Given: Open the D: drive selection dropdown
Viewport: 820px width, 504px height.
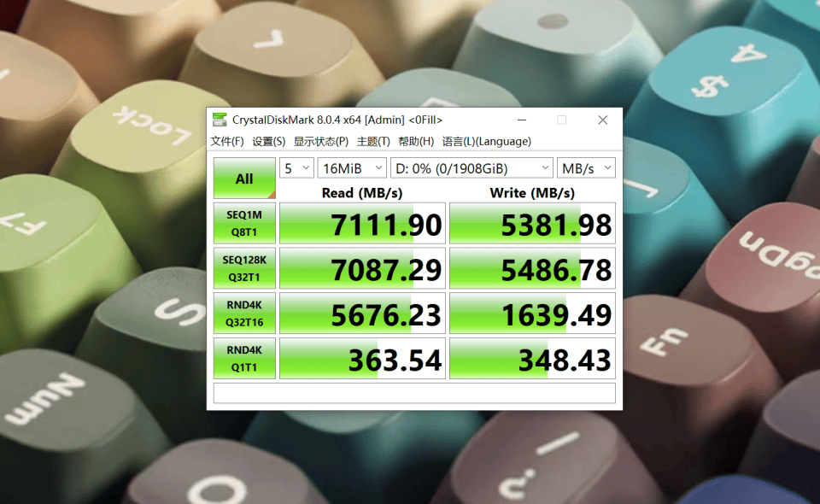Looking at the screenshot, I should [472, 168].
